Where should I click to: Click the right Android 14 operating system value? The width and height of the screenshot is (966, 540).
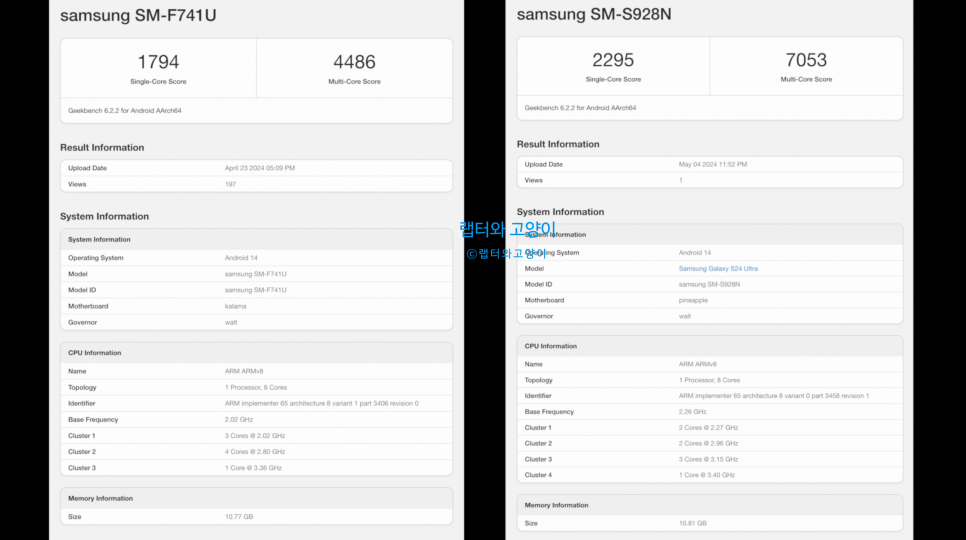(694, 252)
